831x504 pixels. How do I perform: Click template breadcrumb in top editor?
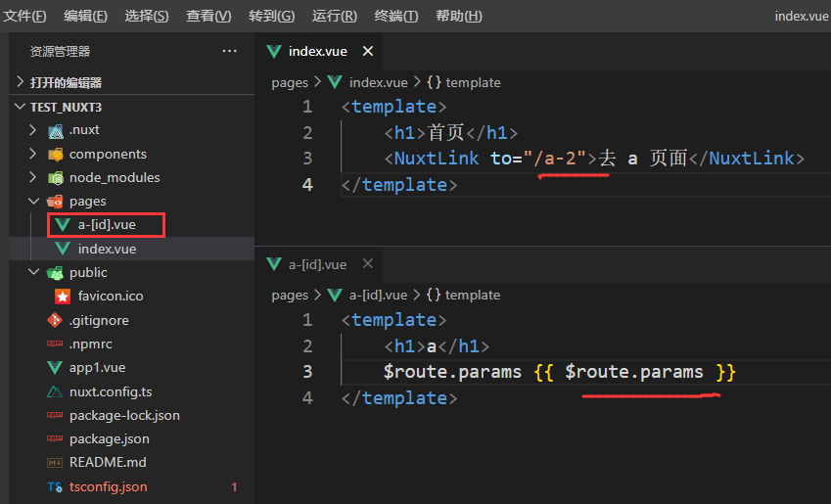pos(473,82)
